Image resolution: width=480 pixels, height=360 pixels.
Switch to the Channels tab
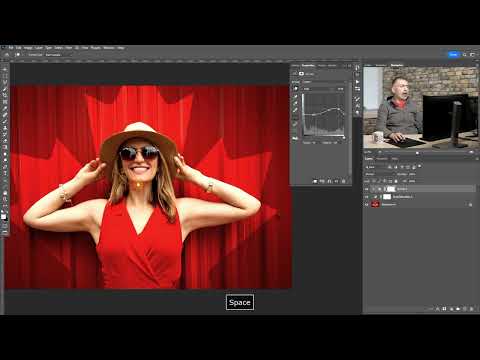click(x=381, y=159)
